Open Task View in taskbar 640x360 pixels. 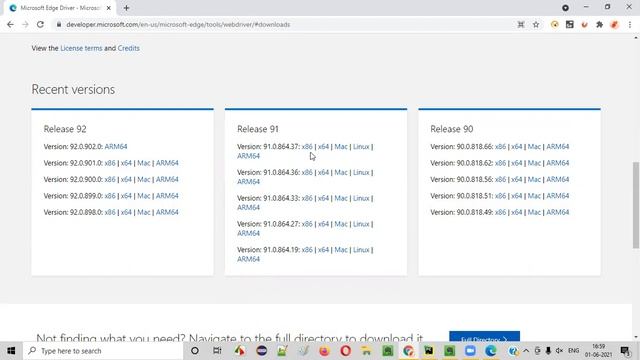pos(217,351)
